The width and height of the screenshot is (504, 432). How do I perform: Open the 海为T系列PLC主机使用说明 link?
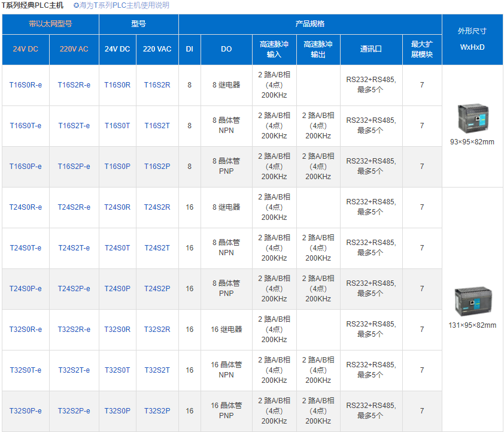[x=125, y=5]
